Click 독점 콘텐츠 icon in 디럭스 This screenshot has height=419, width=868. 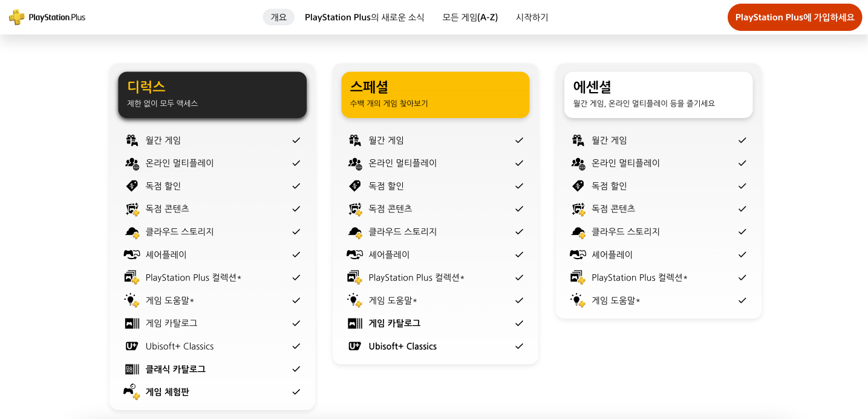coord(132,209)
